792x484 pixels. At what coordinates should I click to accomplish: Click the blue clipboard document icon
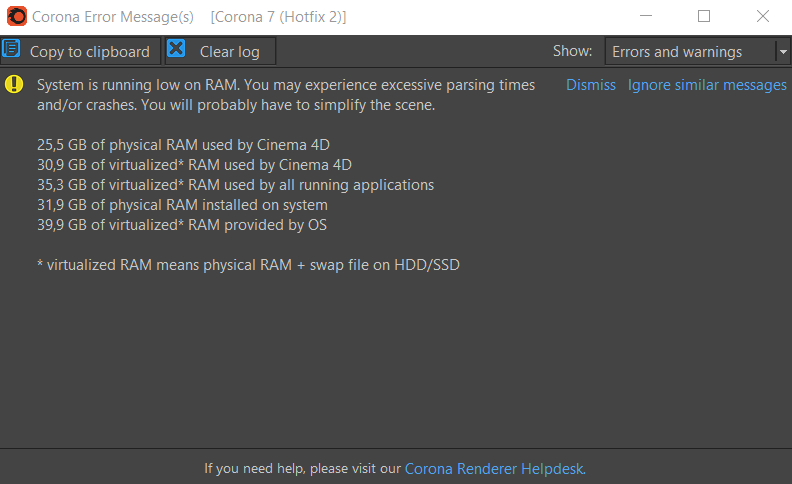(11, 49)
